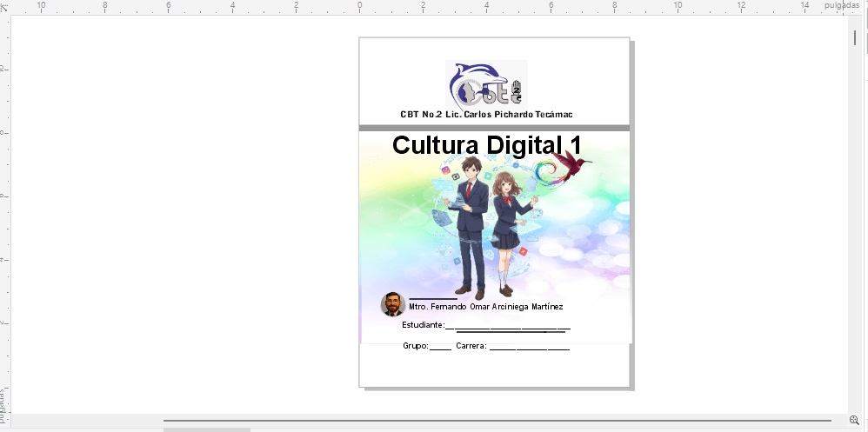Screen dimensions: 868x432
Task: Click the ruler origin icon in the corner
Action: (x=4, y=6)
